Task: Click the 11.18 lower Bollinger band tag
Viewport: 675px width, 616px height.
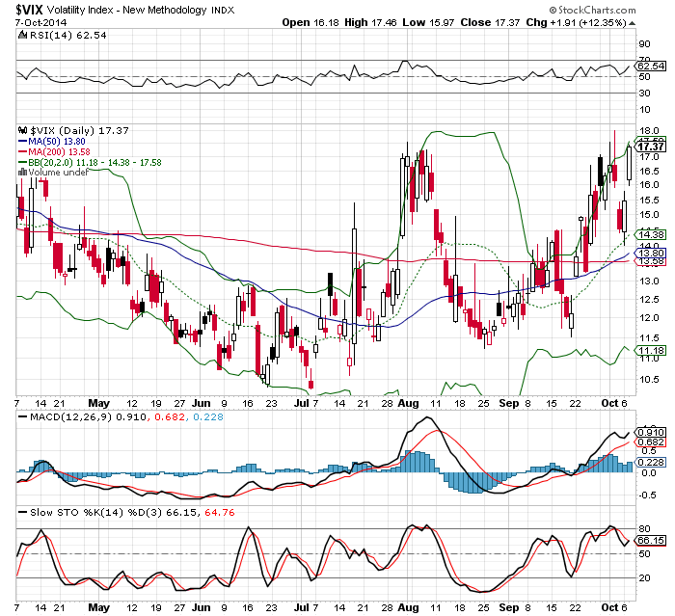Action: point(651,350)
